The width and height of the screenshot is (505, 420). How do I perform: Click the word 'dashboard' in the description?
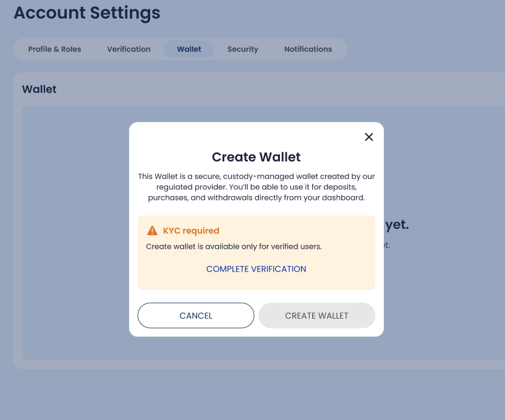tap(344, 198)
